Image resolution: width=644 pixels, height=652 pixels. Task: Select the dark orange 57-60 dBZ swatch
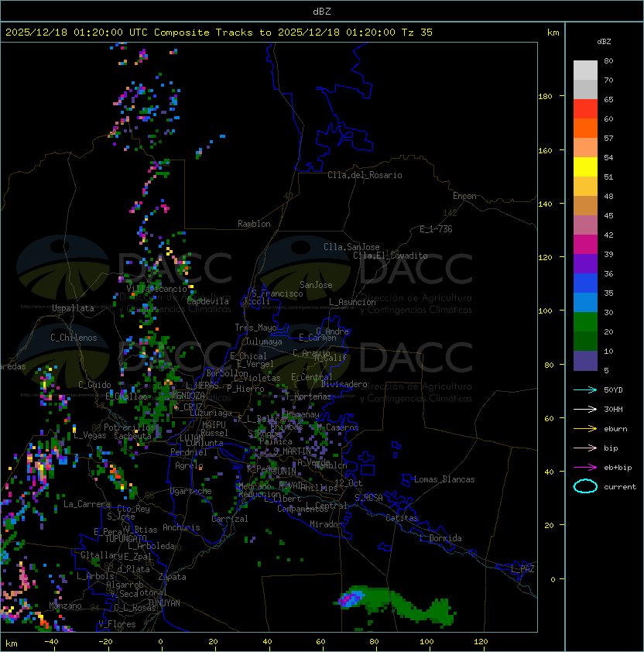[585, 128]
